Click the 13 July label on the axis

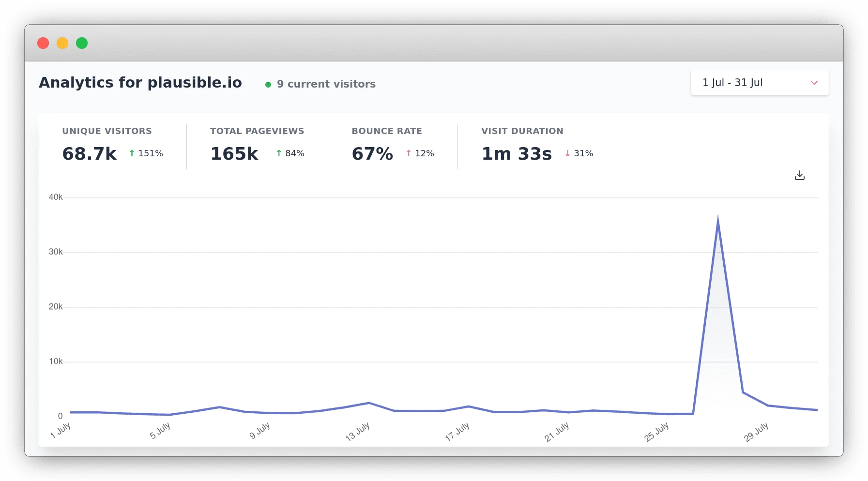coord(357,431)
